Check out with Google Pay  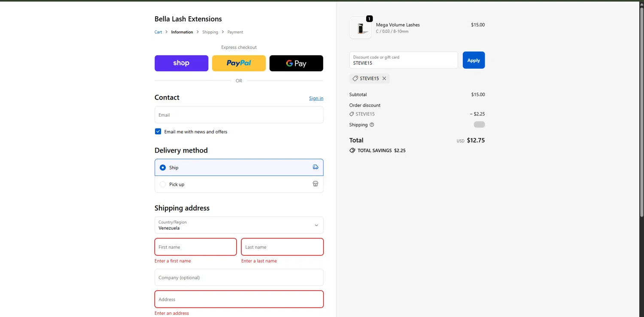[x=296, y=63]
